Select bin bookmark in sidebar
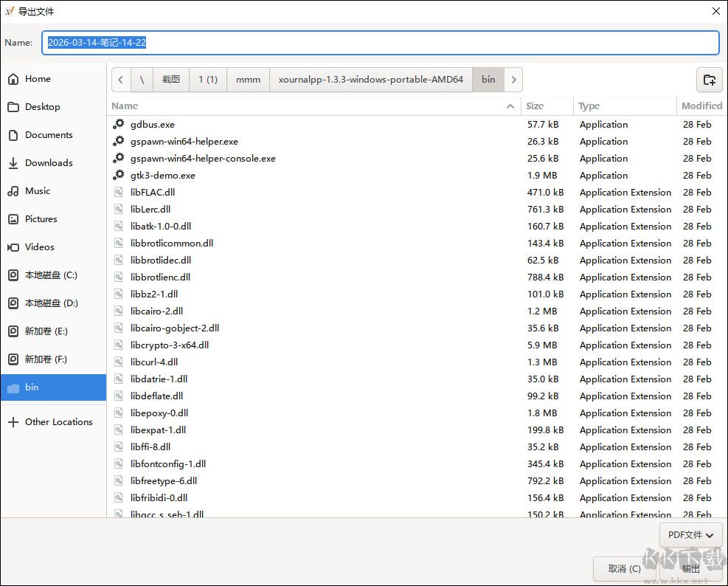Viewport: 728px width, 586px height. pyautogui.click(x=53, y=387)
